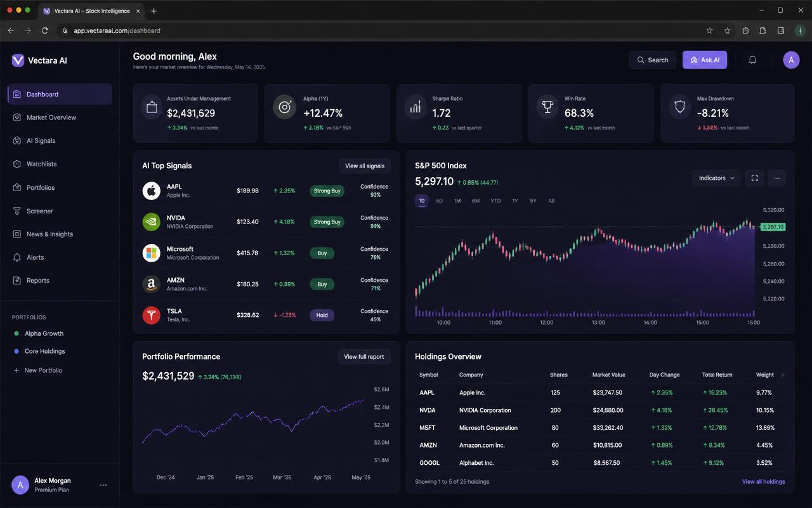
Task: Click the Alpha target icon
Action: point(284,107)
